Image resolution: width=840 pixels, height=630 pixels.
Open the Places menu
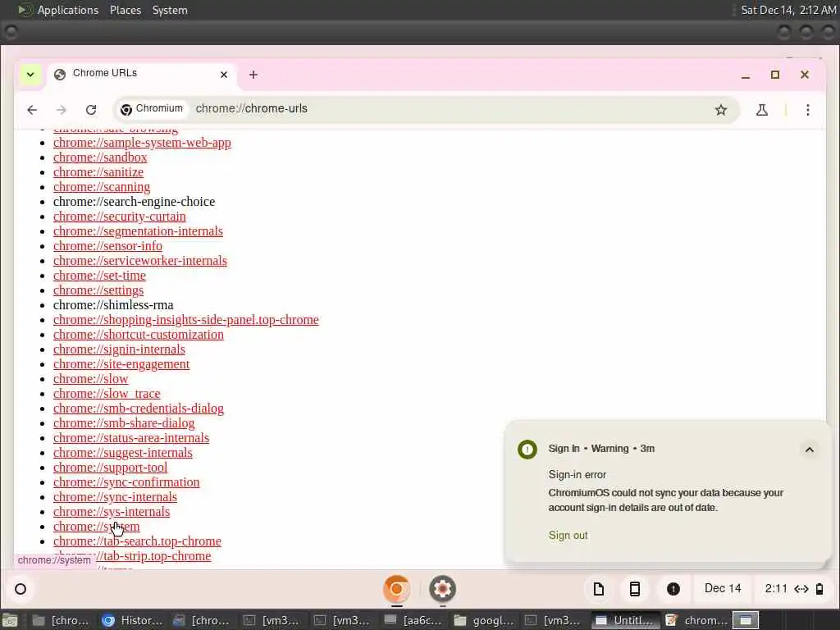pyautogui.click(x=126, y=10)
